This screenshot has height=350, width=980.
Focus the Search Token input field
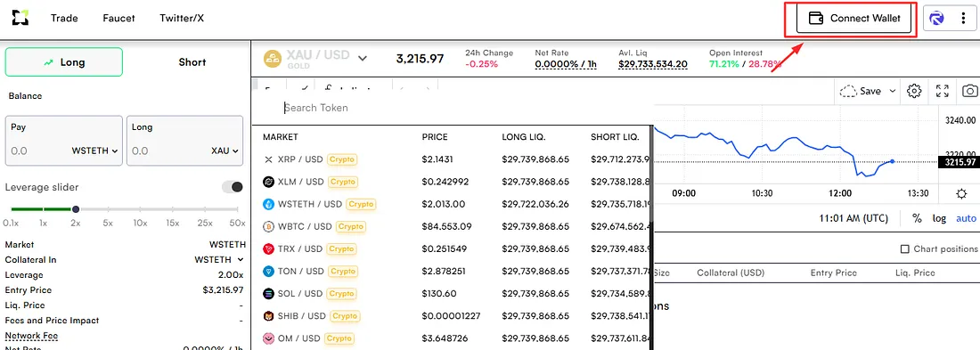462,108
